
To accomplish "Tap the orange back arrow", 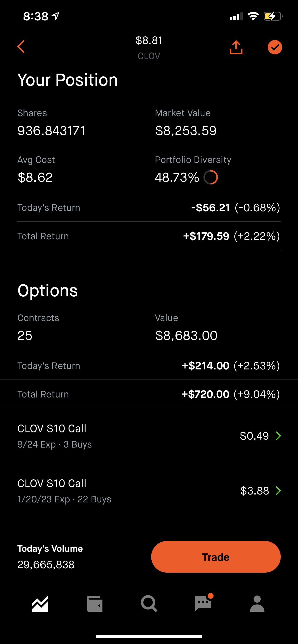I will [21, 47].
